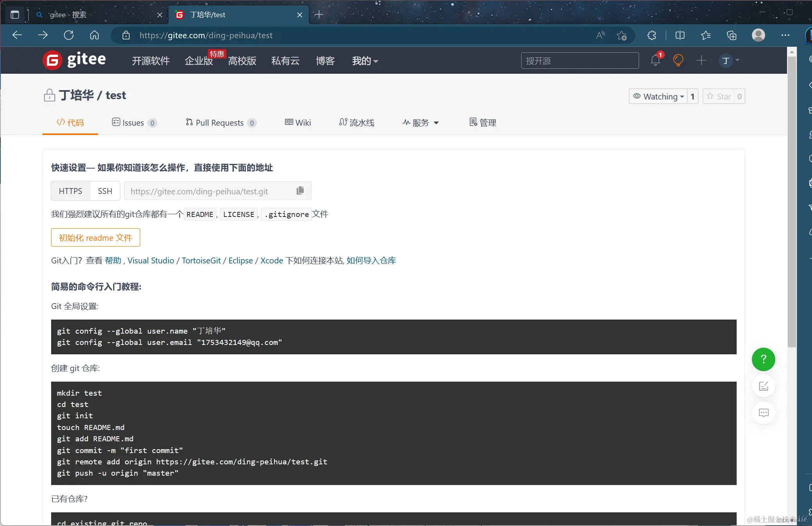Add page to favorites star icon

[x=621, y=36]
